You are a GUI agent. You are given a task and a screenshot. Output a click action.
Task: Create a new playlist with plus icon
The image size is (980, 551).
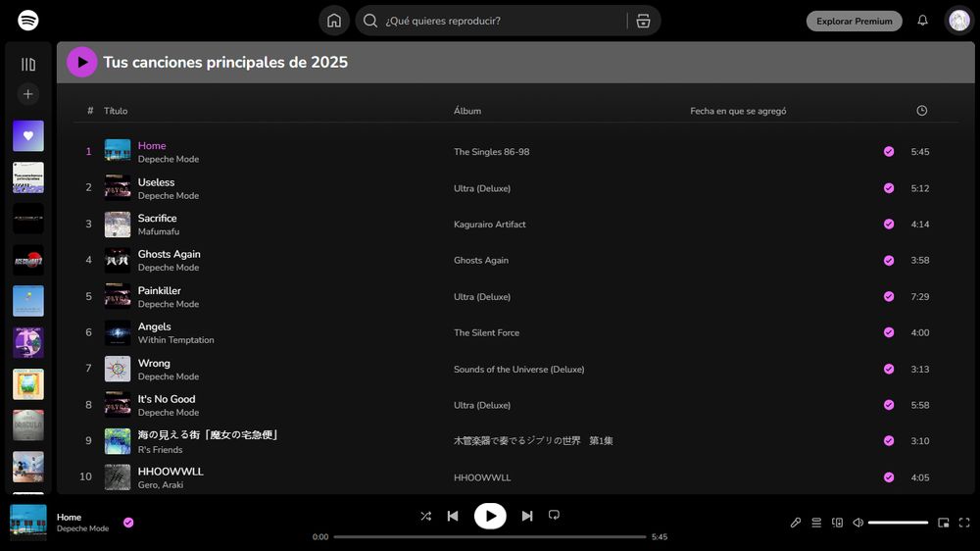pyautogui.click(x=28, y=94)
